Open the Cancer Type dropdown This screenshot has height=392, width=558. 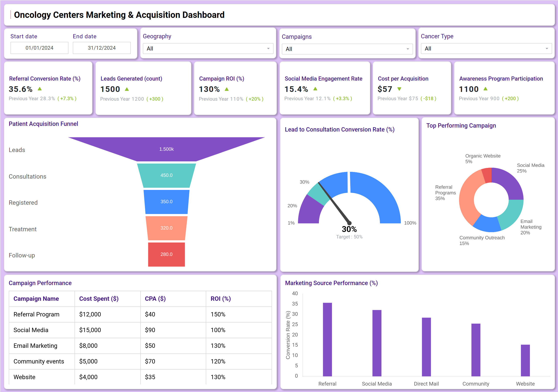(x=486, y=49)
